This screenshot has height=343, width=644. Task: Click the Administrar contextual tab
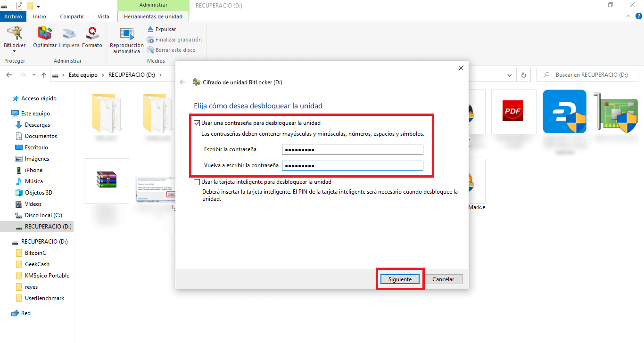153,5
